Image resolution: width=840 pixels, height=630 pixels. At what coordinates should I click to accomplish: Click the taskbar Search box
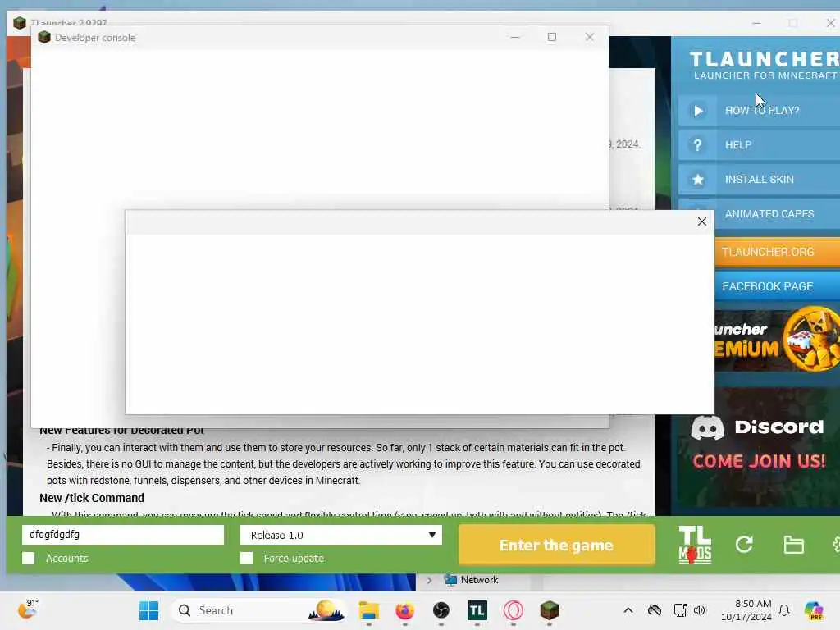259,610
